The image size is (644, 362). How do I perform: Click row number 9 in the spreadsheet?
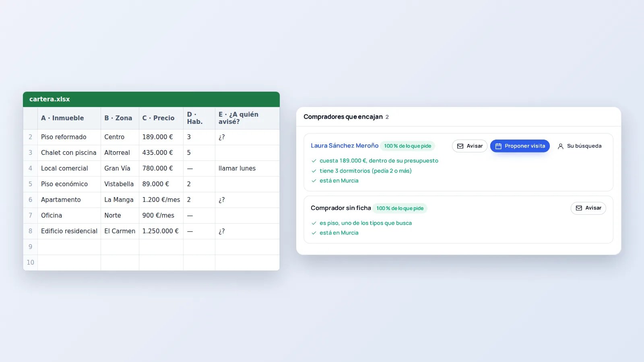(x=30, y=247)
